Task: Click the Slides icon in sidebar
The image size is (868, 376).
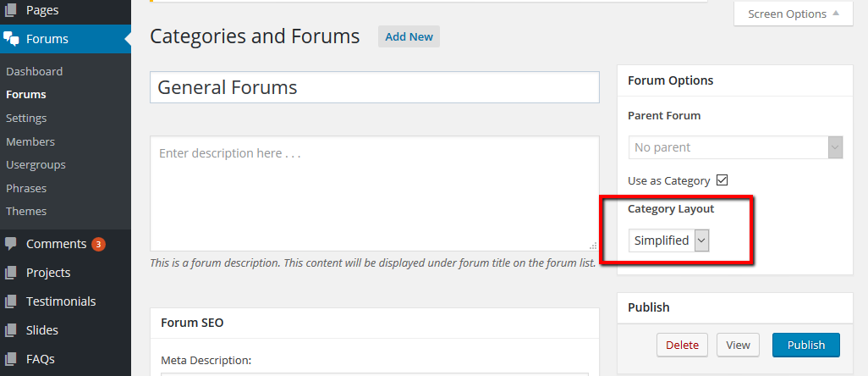Action: pyautogui.click(x=11, y=330)
